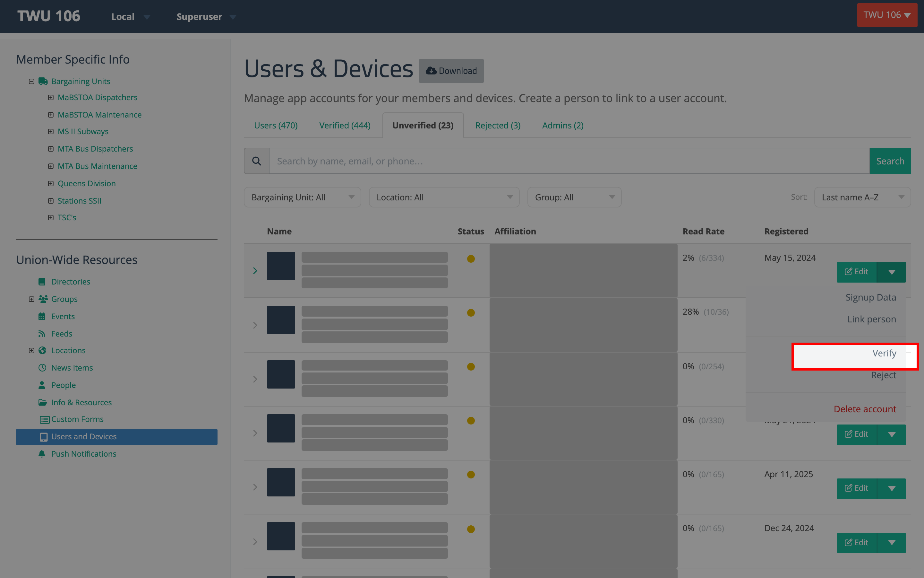Click the People person icon
The width and height of the screenshot is (924, 578).
point(42,385)
